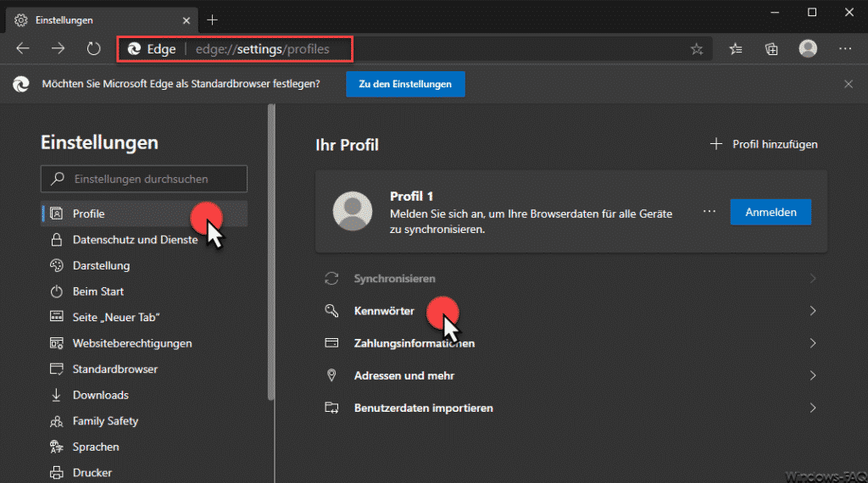868x483 pixels.
Task: Select the Einstellungen browser tab
Action: pyautogui.click(x=102, y=20)
